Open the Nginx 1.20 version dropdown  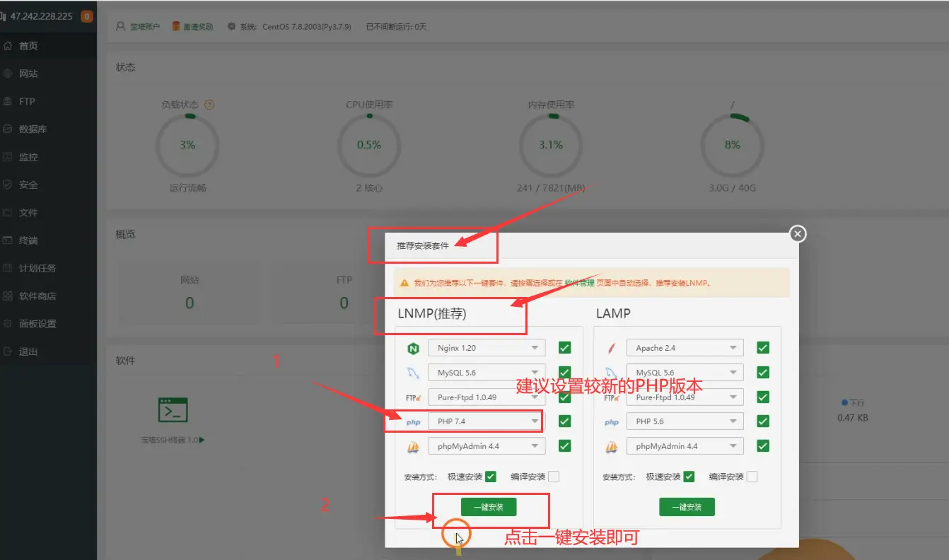pyautogui.click(x=487, y=348)
